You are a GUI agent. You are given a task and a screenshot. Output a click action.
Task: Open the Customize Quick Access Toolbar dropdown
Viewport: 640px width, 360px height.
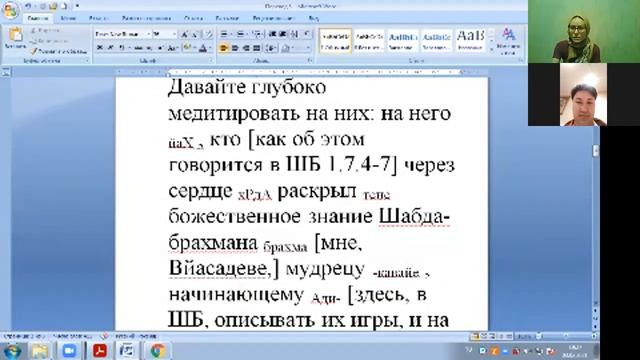pyautogui.click(x=77, y=6)
